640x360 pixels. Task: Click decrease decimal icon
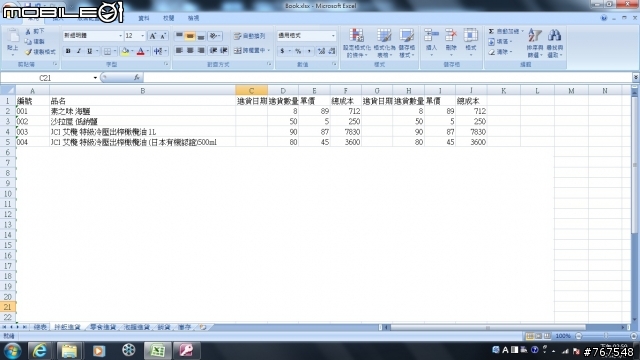(331, 51)
